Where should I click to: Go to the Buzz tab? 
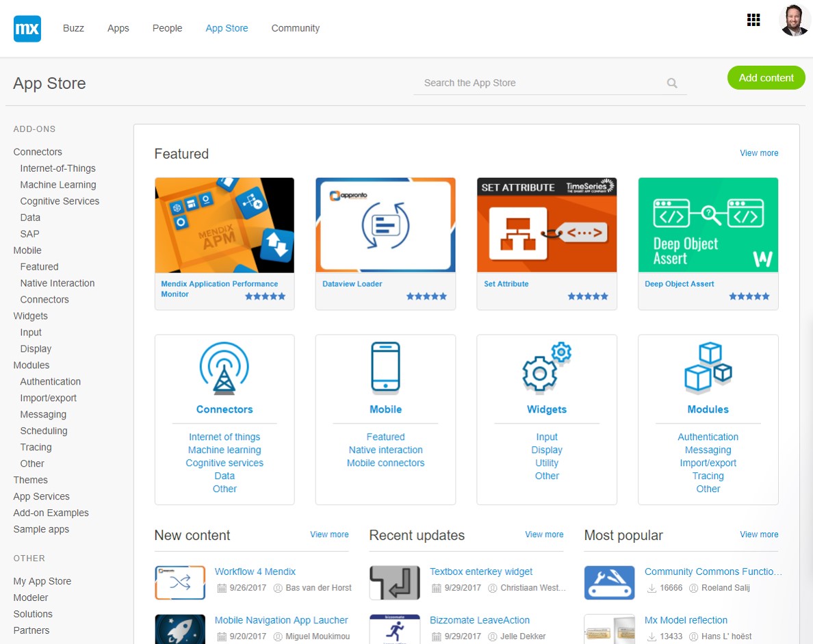coord(74,28)
